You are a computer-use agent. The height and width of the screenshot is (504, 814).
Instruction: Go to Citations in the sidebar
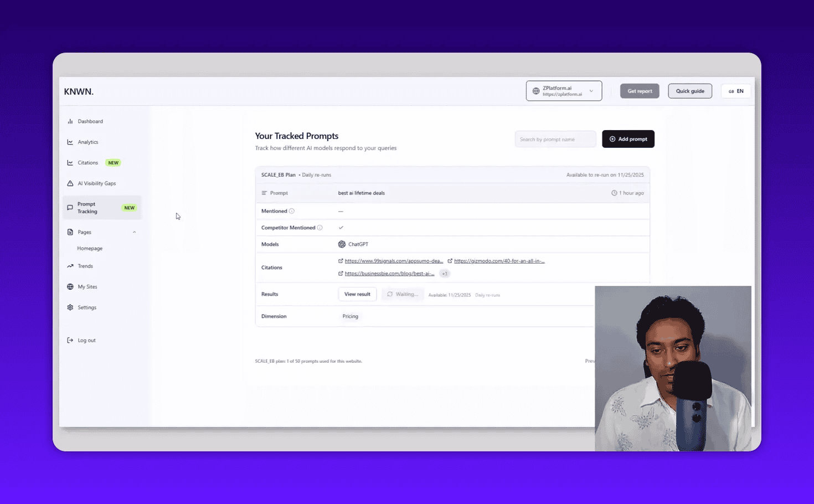[87, 163]
